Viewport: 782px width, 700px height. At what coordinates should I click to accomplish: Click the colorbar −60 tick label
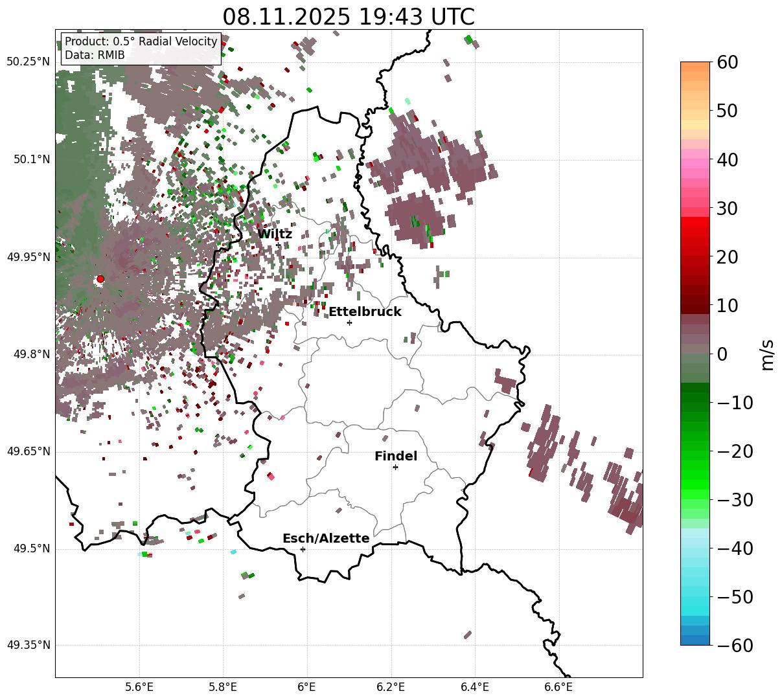click(735, 645)
